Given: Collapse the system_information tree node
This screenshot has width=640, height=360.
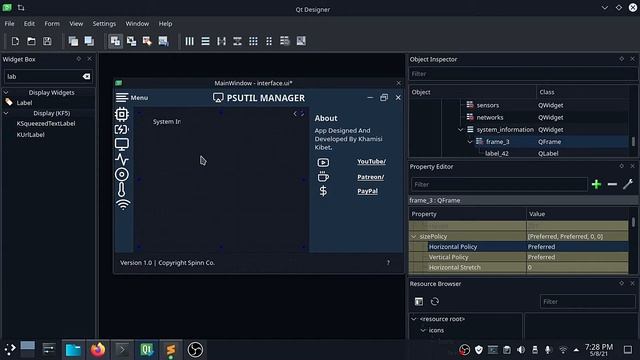Looking at the screenshot, I should tap(460, 129).
